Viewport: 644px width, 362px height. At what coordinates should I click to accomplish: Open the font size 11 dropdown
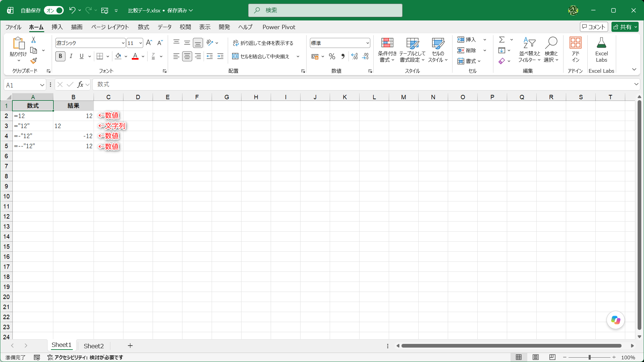(x=141, y=43)
